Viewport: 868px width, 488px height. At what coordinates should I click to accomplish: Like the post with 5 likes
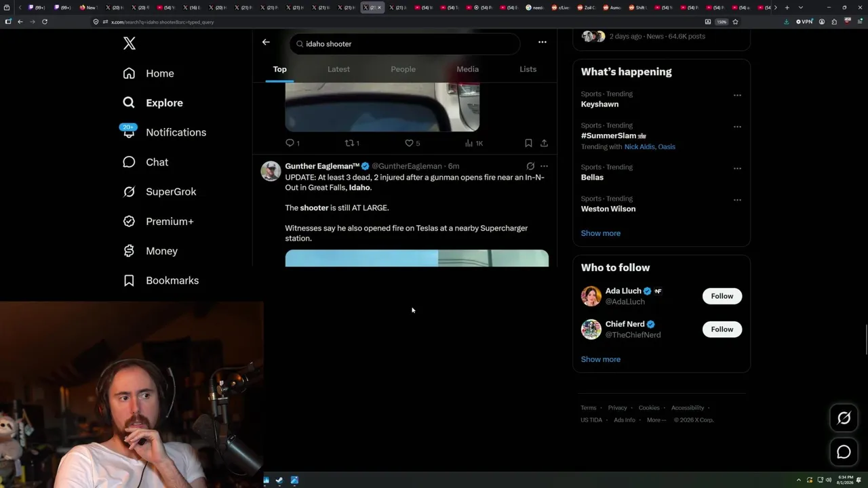tap(412, 143)
